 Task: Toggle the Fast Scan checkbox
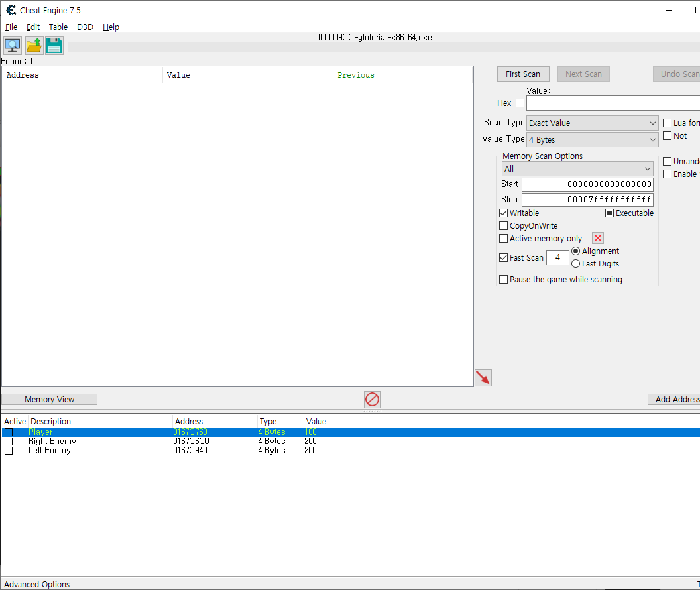(x=504, y=257)
